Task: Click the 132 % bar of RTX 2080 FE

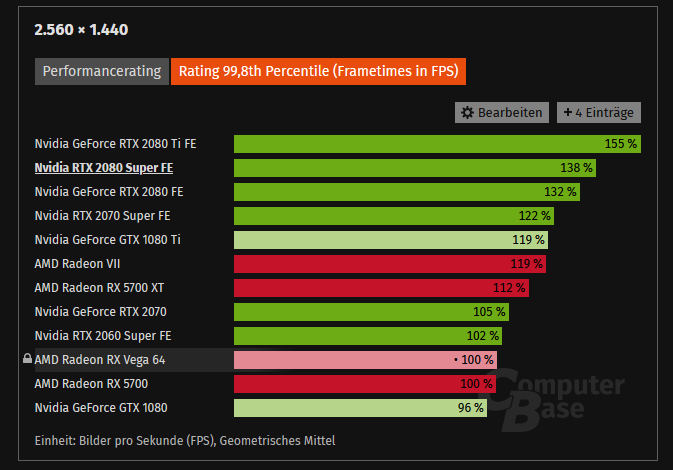Action: pos(407,192)
